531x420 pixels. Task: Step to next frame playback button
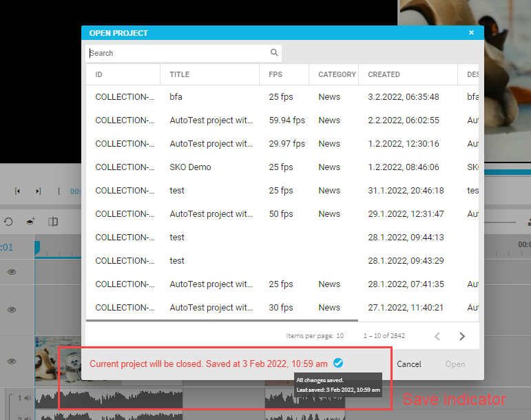(x=39, y=191)
